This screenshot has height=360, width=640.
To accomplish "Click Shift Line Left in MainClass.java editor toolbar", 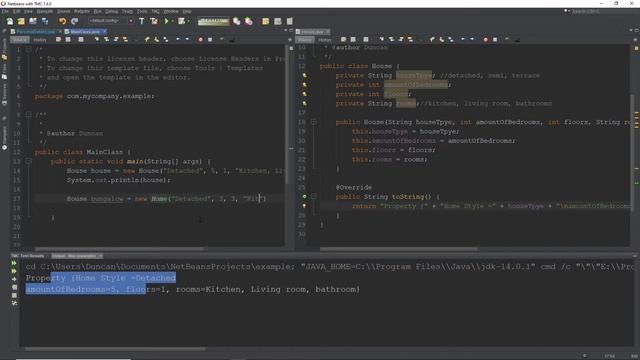I will 178,40.
